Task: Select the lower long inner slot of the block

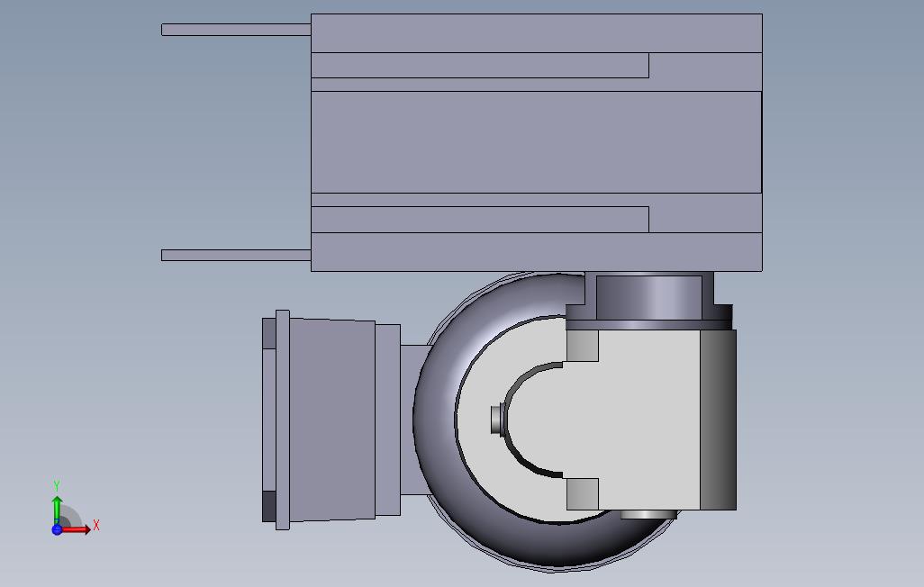Action: click(480, 220)
